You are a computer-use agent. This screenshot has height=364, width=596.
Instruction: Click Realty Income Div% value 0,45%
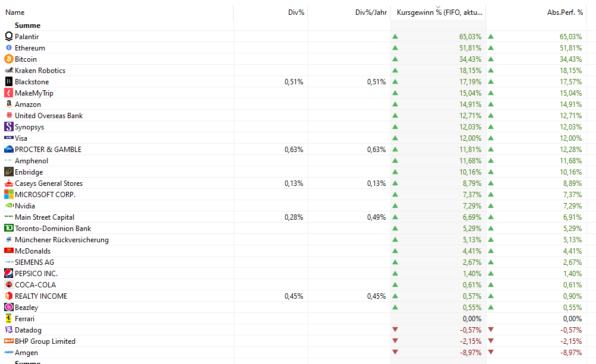tap(294, 296)
